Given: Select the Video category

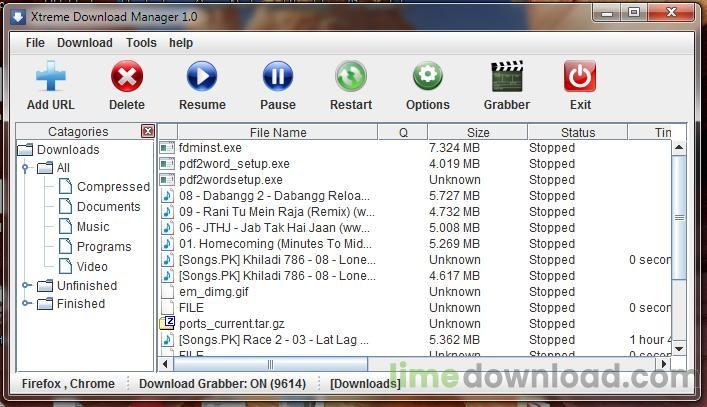Looking at the screenshot, I should [92, 266].
